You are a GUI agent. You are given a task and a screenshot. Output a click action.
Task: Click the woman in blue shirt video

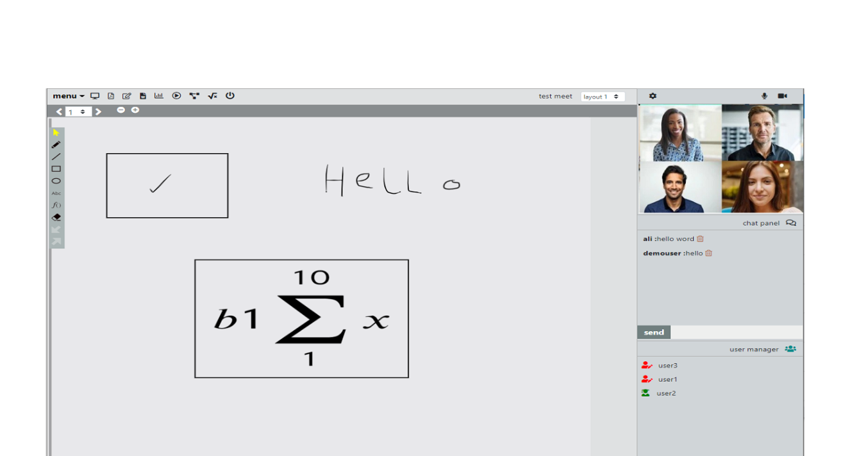click(x=680, y=133)
